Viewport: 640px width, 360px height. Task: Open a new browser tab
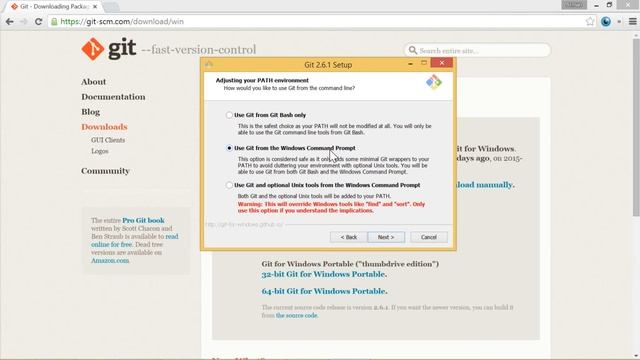point(111,7)
